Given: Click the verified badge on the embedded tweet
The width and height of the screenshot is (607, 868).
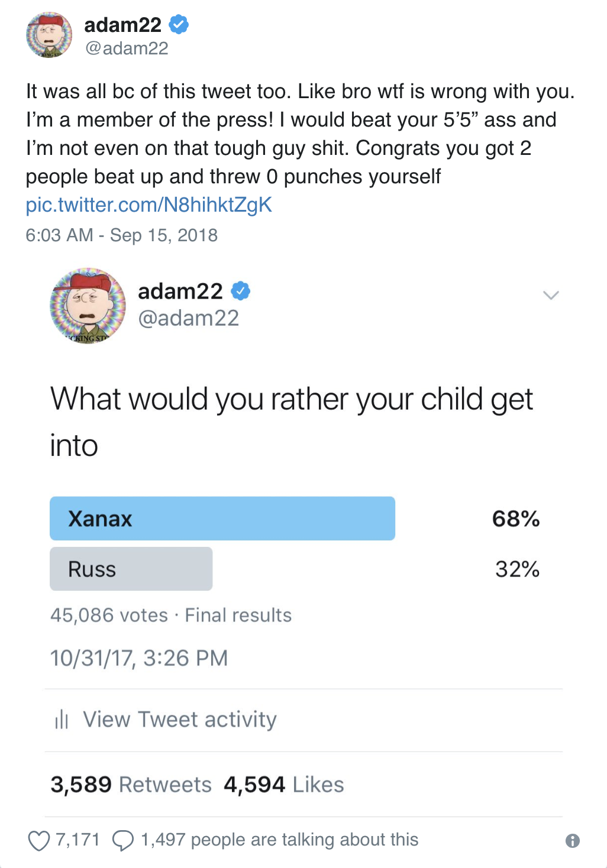Looking at the screenshot, I should tap(241, 291).
